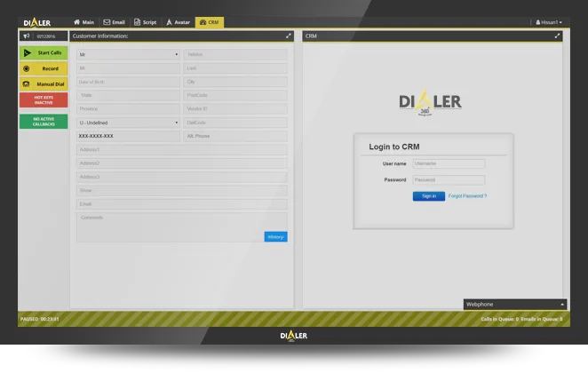
Task: Click the first name field beside Mr
Action: 235,54
